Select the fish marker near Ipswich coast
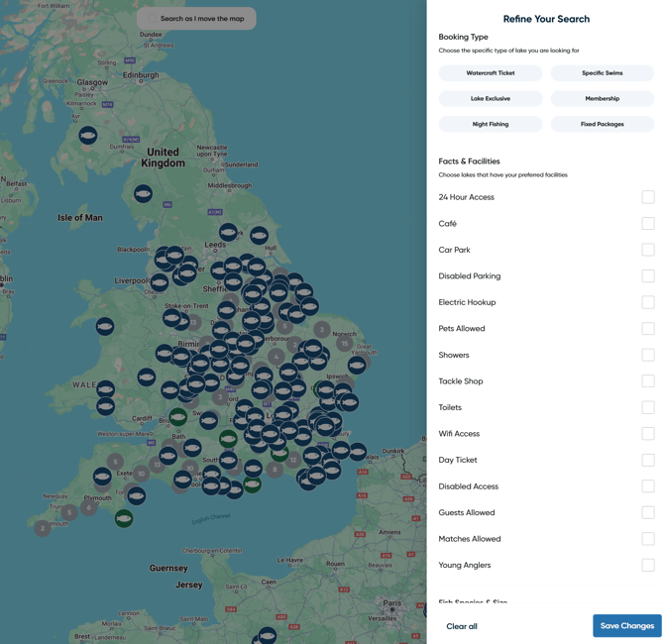 357,365
